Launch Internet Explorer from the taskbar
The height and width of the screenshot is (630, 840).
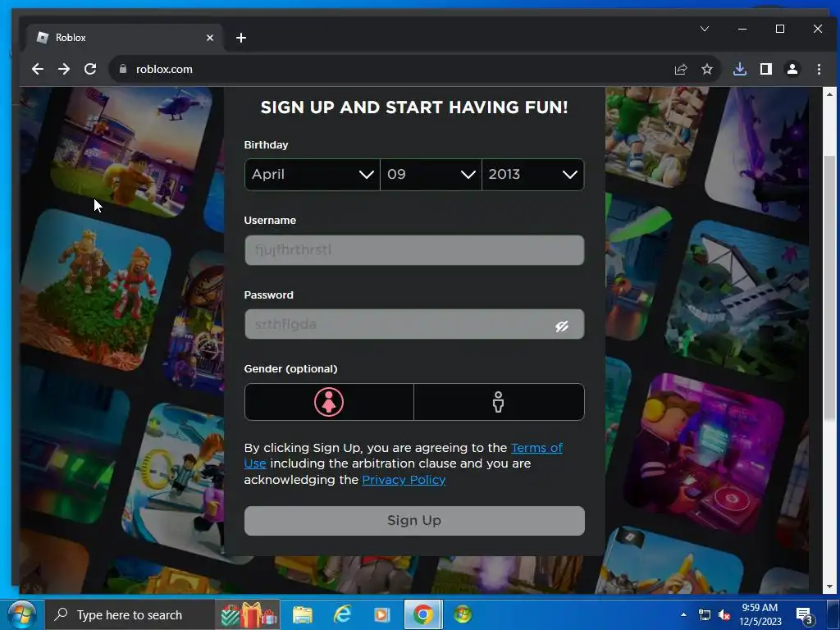pyautogui.click(x=342, y=615)
